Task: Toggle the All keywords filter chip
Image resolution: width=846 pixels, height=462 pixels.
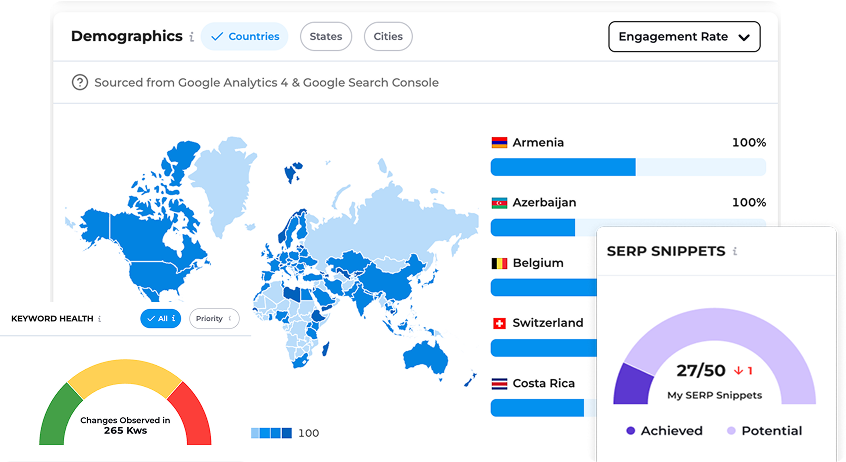Action: 160,319
